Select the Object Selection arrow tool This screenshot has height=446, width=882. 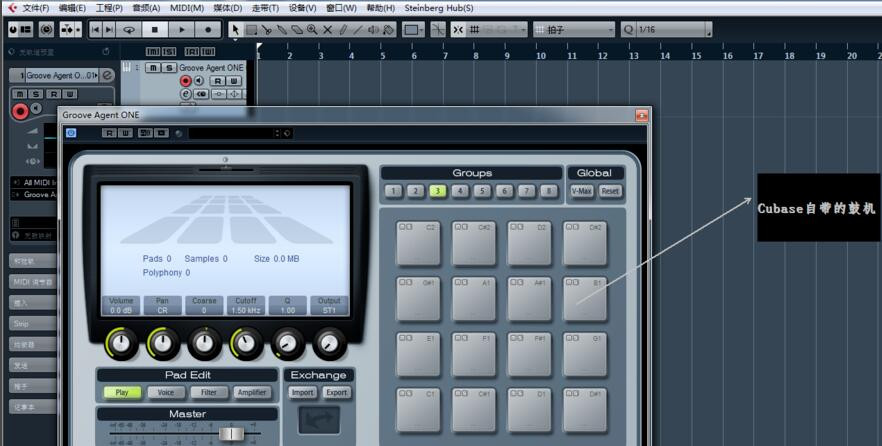pyautogui.click(x=235, y=30)
